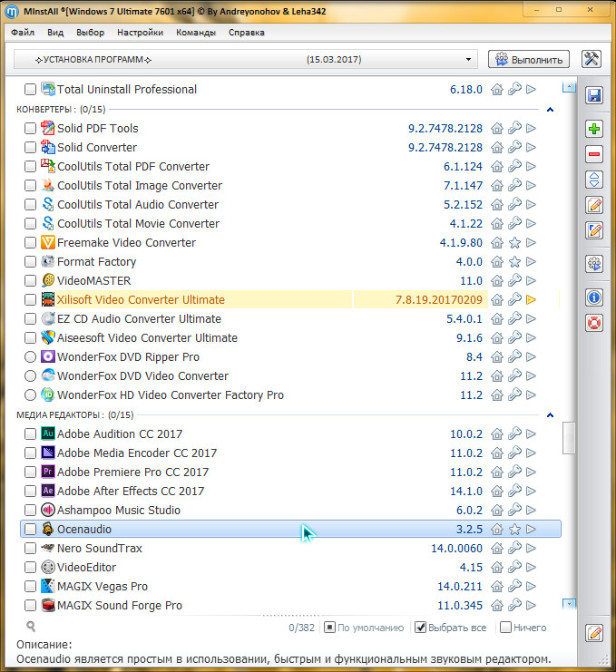The image size is (616, 672).
Task: Open the 'Команды' menu
Action: [196, 33]
